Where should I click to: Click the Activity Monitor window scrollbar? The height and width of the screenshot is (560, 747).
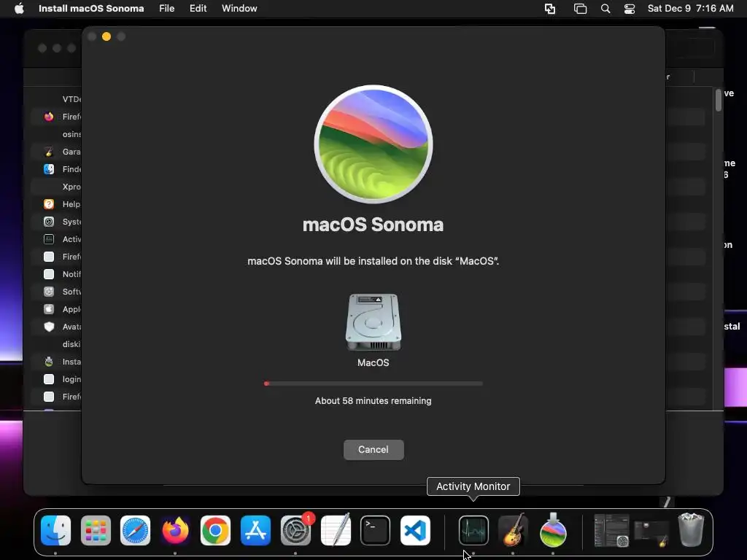pos(719,101)
